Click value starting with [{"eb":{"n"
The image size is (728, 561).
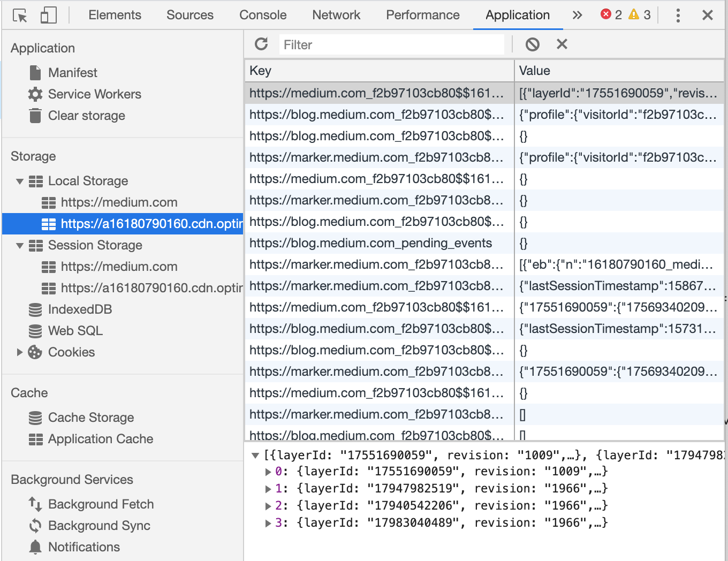619,264
